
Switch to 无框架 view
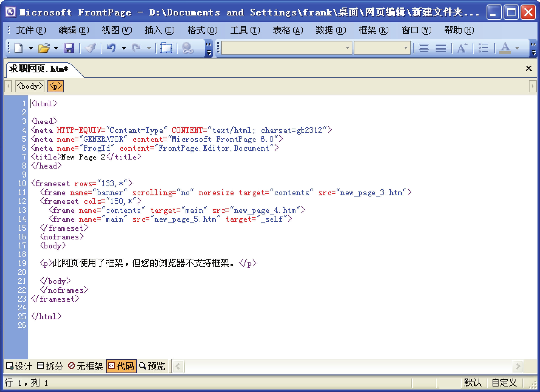point(85,366)
